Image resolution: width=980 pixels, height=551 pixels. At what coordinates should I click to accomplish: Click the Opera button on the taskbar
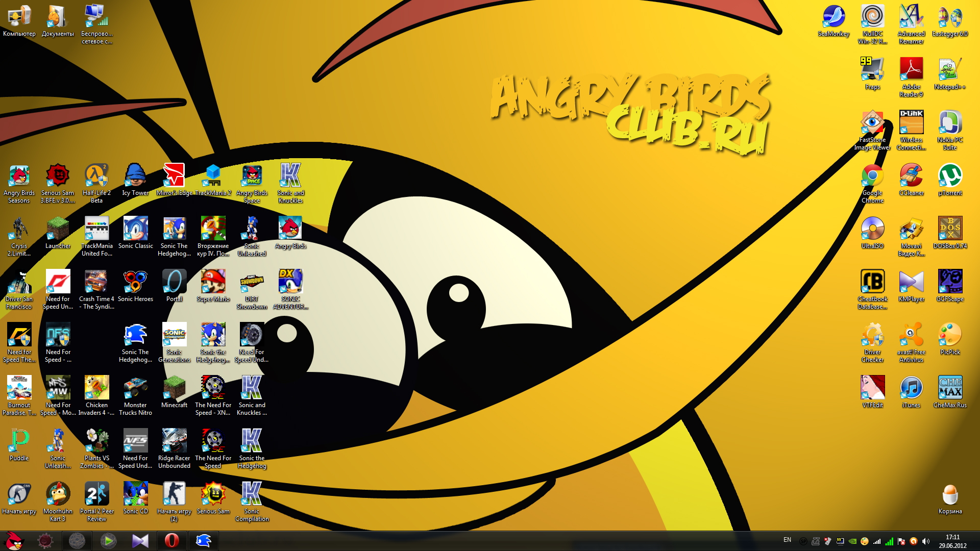(172, 540)
